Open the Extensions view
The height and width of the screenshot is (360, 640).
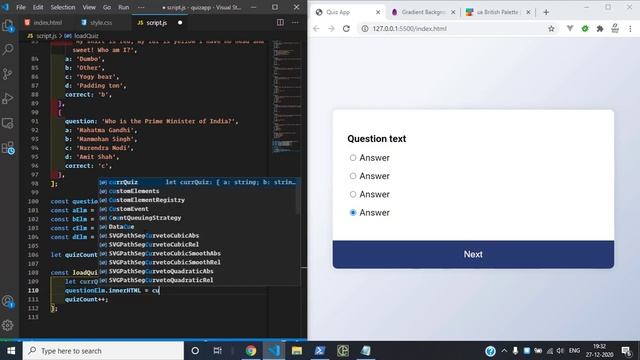pyautogui.click(x=8, y=147)
